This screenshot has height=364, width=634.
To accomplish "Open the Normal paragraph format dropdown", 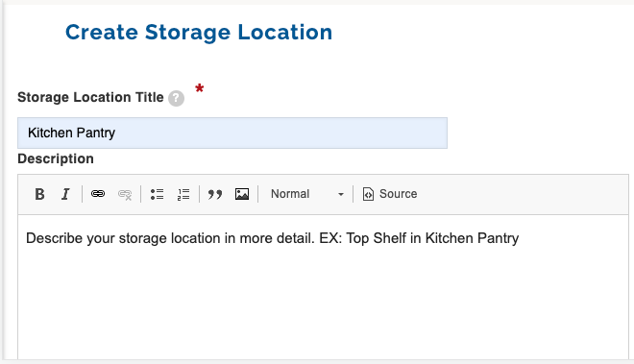I will point(307,194).
